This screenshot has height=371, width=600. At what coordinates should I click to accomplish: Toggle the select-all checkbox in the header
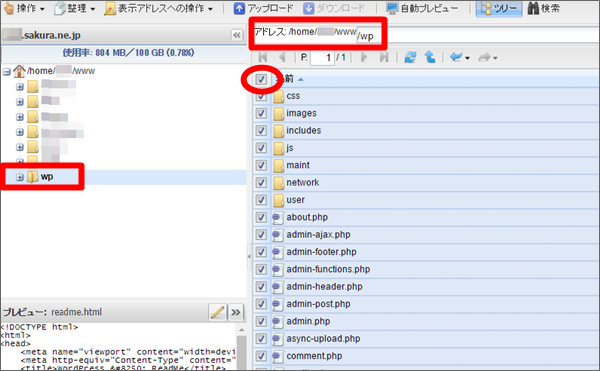pyautogui.click(x=261, y=79)
